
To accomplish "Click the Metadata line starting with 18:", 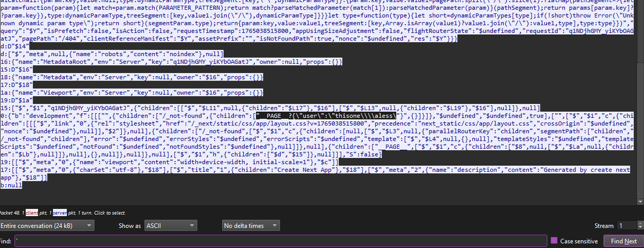I will (x=132, y=78).
